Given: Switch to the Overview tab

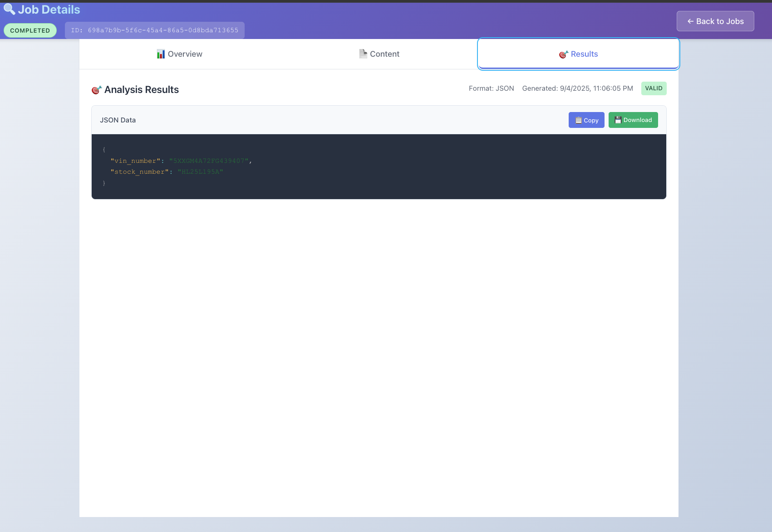Looking at the screenshot, I should point(179,54).
